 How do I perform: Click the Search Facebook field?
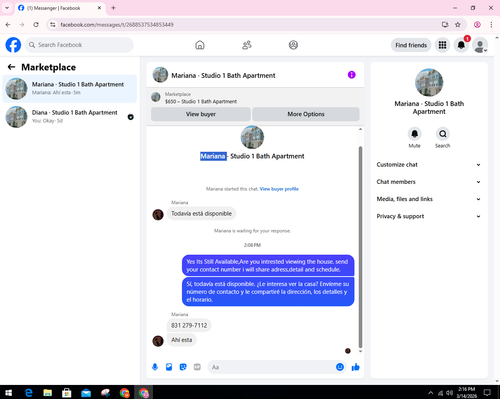[x=79, y=45]
